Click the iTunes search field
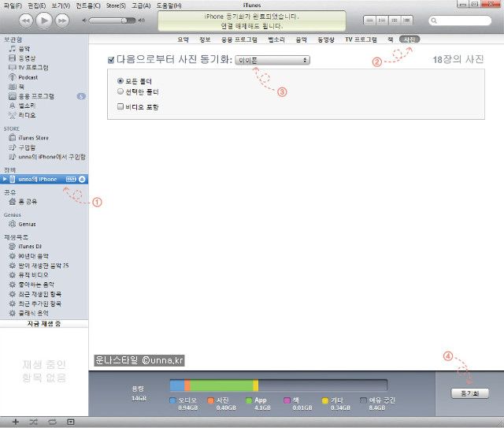Viewport: 504px width, 428px height. tap(460, 20)
